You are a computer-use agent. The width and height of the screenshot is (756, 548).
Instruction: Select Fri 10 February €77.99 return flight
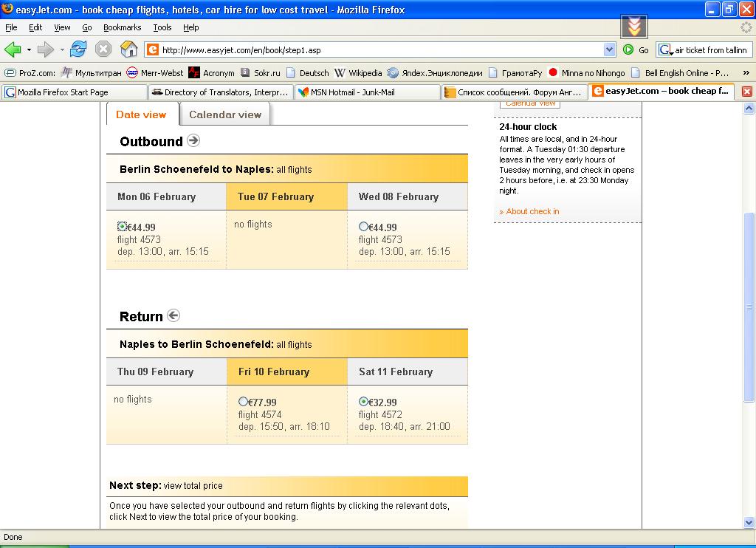pyautogui.click(x=243, y=401)
